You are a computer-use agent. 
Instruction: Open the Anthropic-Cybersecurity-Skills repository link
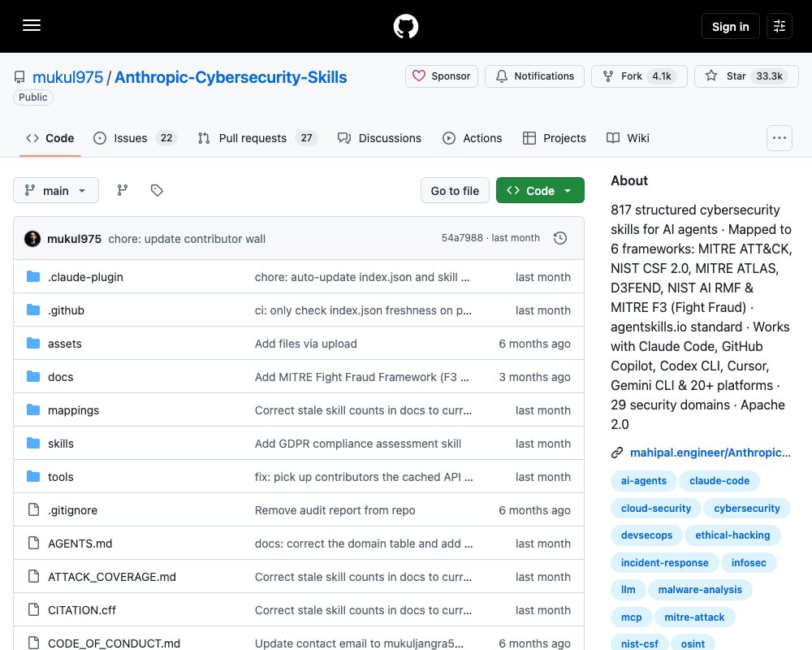[231, 77]
